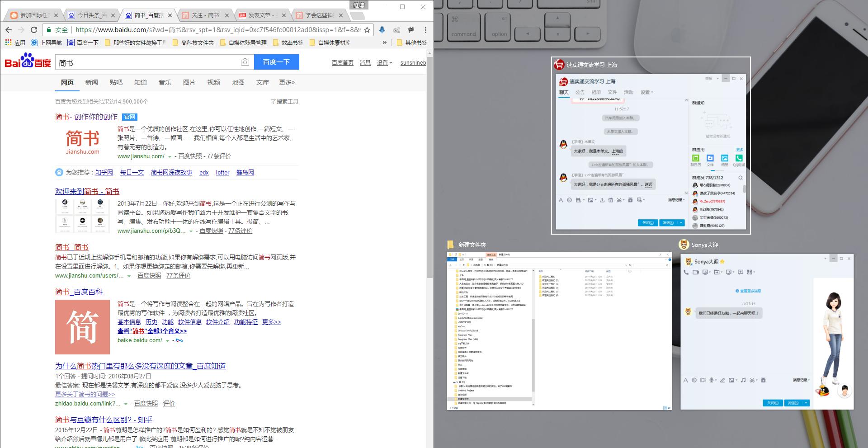The image size is (868, 448).
Task: Open the 应用 apps shortcut in bookmarks bar
Action: 15,42
